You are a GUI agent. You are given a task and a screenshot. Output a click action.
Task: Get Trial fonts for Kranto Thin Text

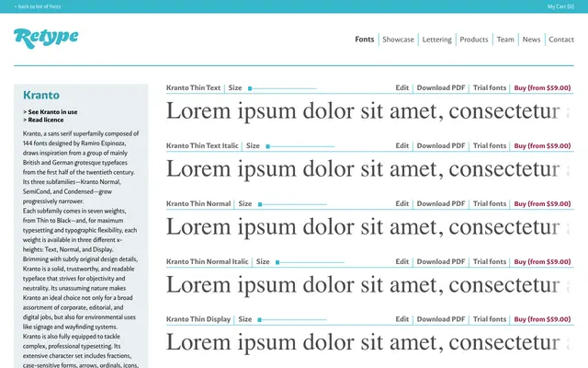(490, 88)
